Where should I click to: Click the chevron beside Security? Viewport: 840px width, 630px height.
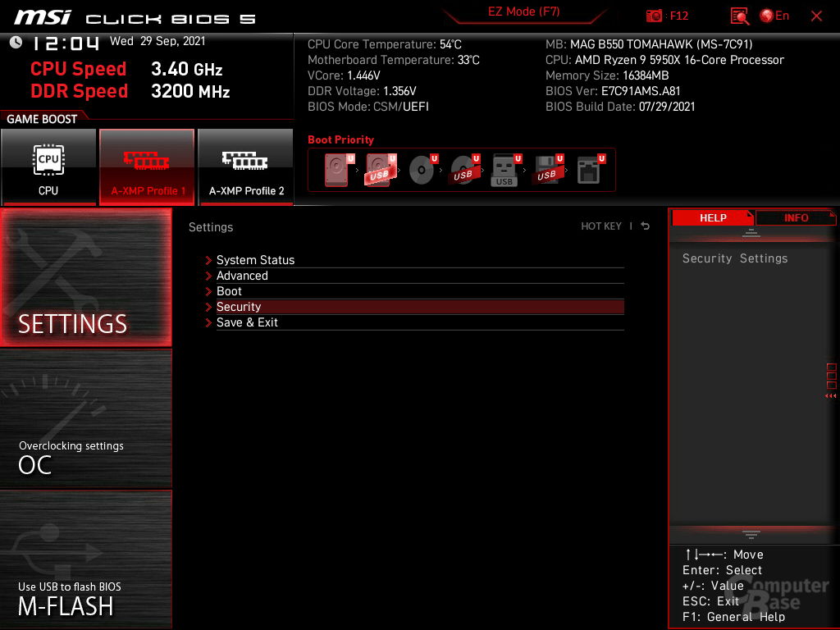point(208,307)
